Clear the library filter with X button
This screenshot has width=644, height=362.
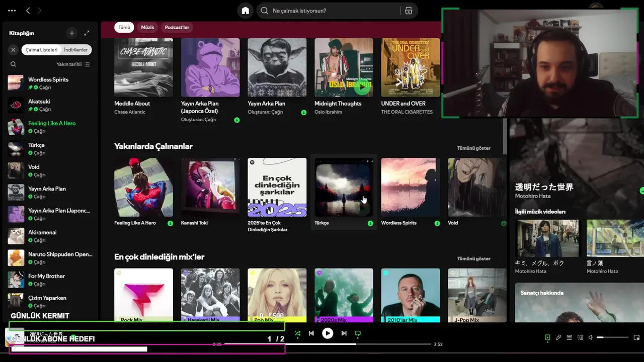coord(13,50)
